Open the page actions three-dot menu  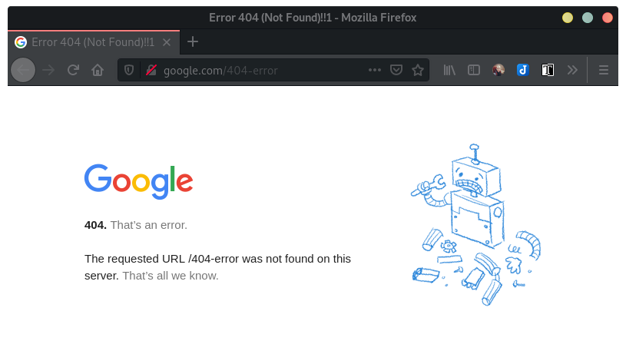(x=375, y=70)
